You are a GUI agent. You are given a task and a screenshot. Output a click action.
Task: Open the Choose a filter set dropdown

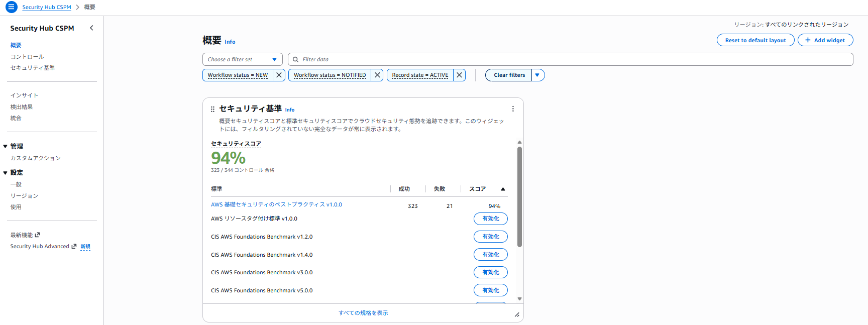coord(243,59)
